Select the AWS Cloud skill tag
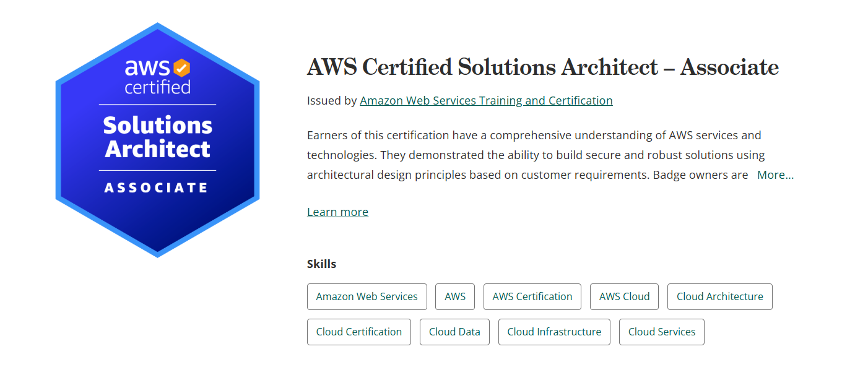Screen dimensions: 868x375 (x=624, y=296)
